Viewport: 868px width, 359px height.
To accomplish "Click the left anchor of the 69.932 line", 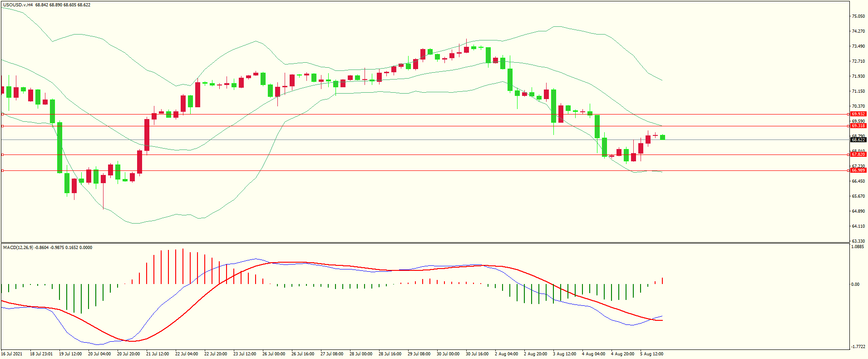I will point(2,114).
